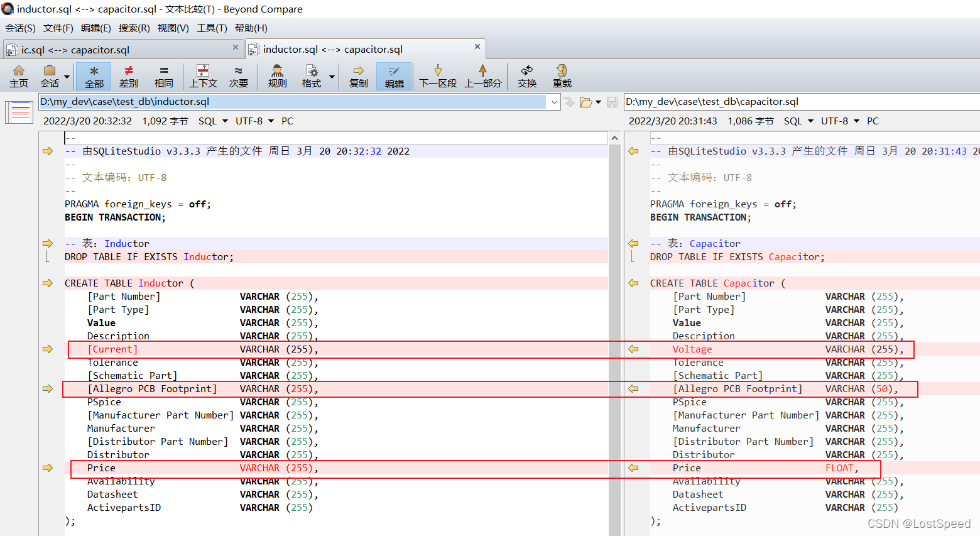
Task: Expand the open file dropdown arrow
Action: (598, 102)
